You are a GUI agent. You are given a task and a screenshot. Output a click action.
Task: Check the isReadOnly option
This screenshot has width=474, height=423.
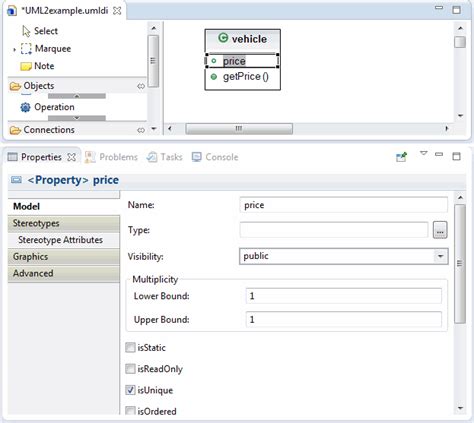tap(130, 369)
